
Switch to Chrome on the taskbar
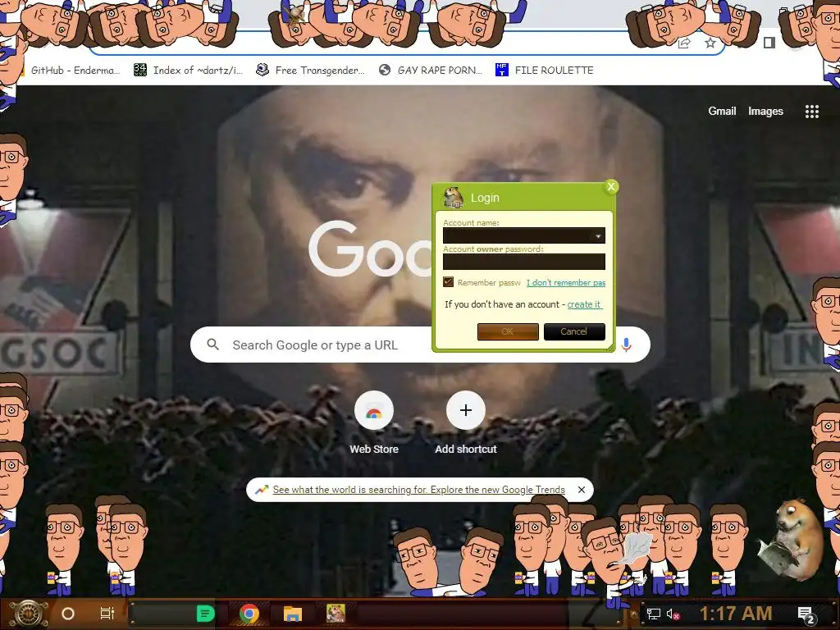[249, 614]
